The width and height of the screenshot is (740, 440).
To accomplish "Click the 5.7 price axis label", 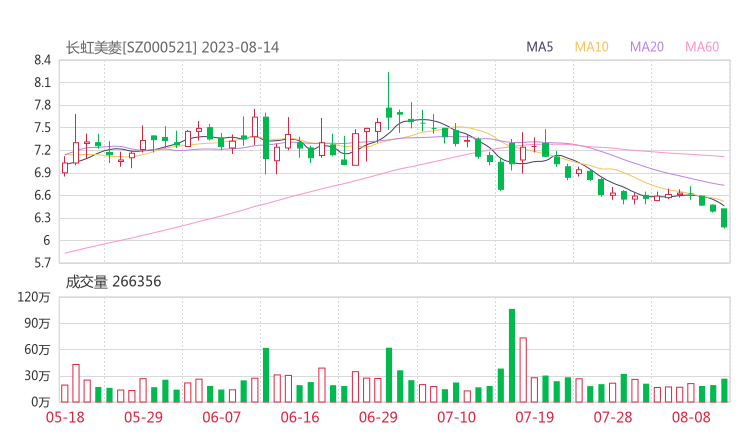I will [x=42, y=263].
